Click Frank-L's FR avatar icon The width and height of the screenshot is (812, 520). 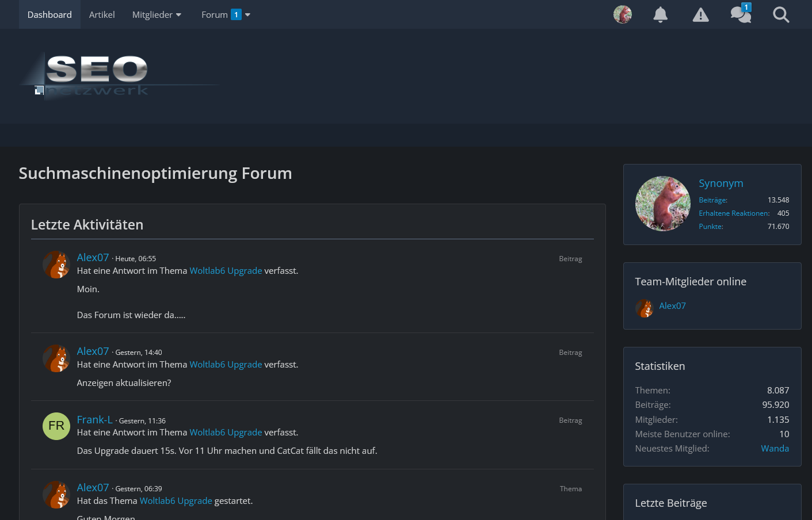click(56, 426)
